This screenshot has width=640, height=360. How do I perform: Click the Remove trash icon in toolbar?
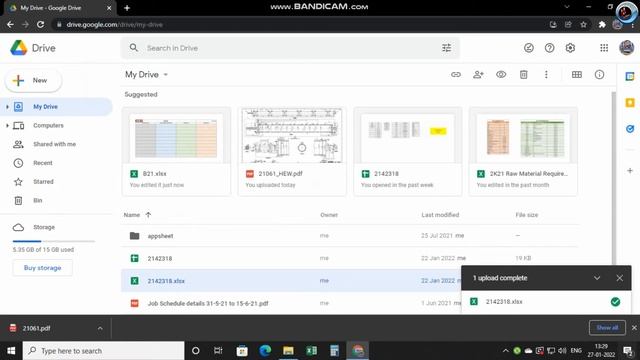[x=524, y=74]
